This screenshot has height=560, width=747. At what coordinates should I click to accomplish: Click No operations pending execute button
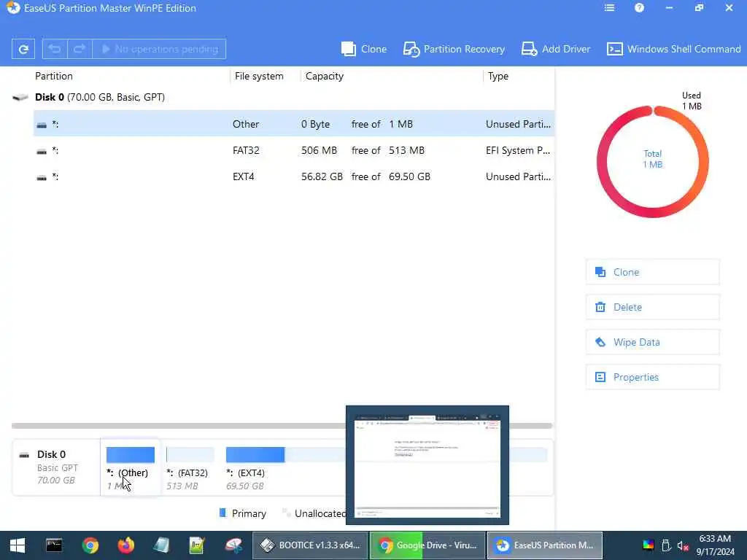(159, 49)
